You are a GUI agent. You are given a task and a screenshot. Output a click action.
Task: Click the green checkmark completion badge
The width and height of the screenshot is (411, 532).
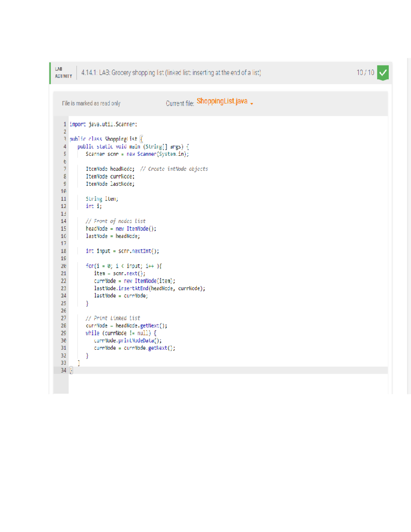click(383, 73)
